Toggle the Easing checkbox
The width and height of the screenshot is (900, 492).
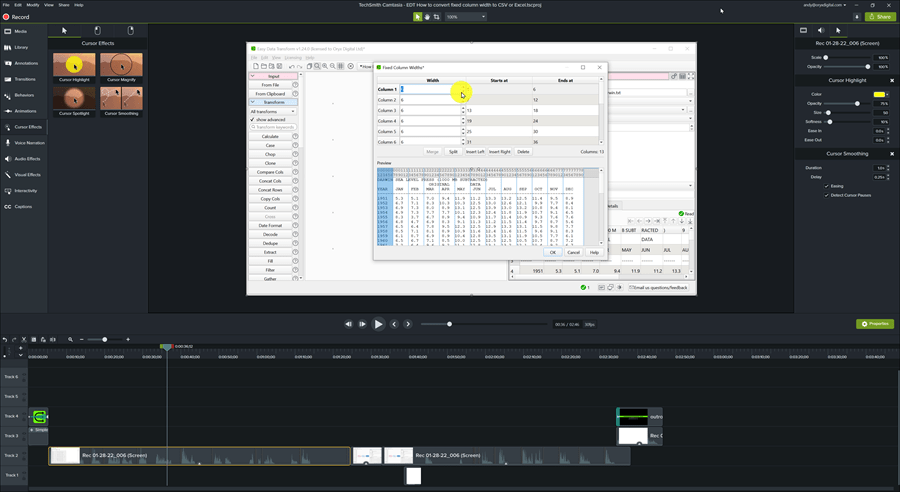[826, 185]
